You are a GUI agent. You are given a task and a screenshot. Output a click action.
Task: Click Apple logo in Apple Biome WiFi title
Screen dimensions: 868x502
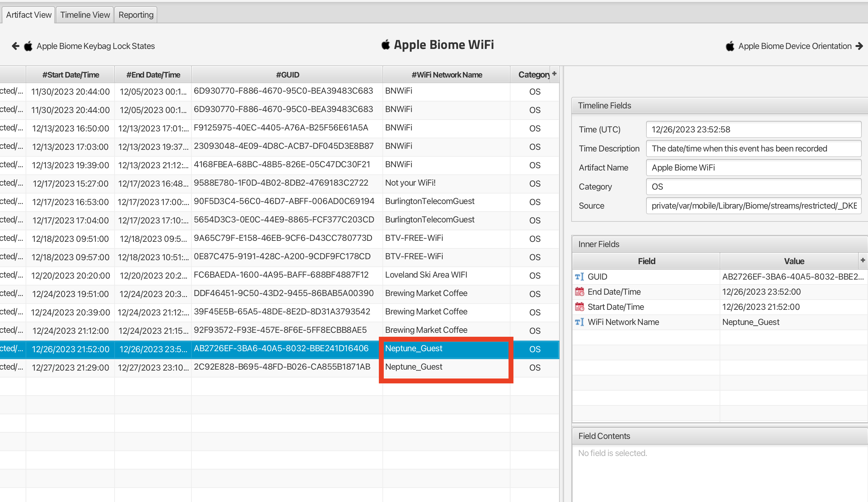[386, 44]
